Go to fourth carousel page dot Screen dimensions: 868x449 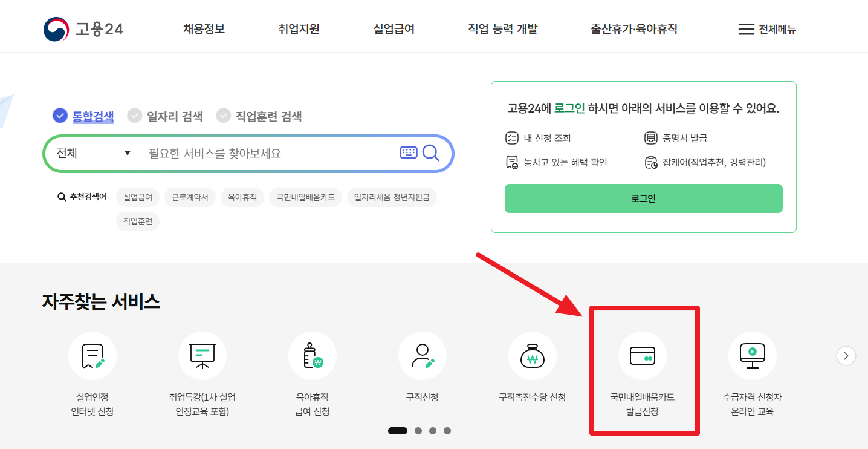click(x=447, y=431)
